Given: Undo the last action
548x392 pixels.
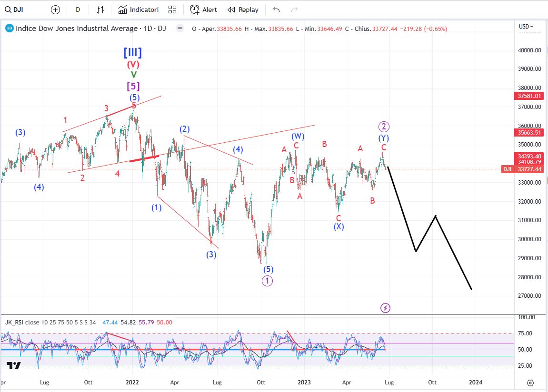Looking at the screenshot, I should tap(276, 10).
